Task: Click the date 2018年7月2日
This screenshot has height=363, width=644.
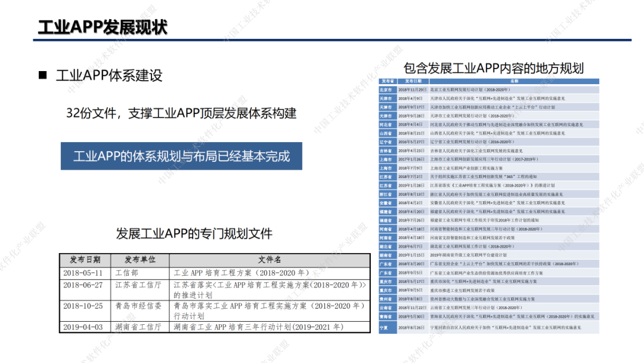Action: click(410, 177)
